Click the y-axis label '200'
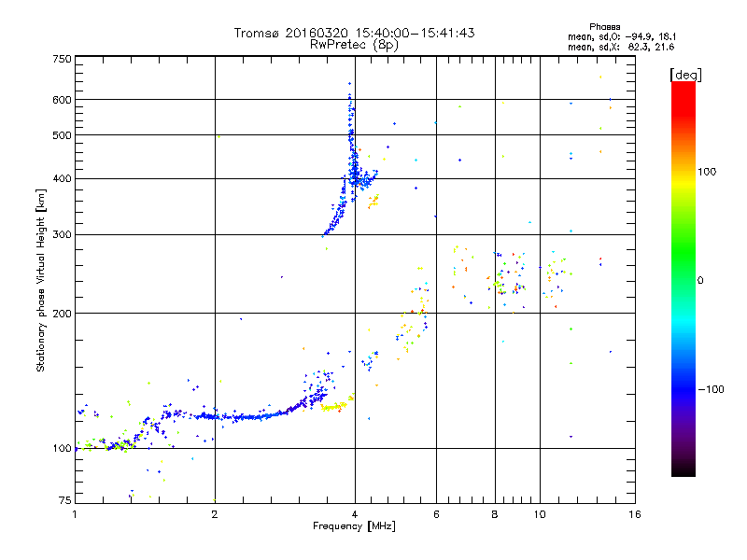Viewport: 747px width, 560px height. pyautogui.click(x=62, y=314)
